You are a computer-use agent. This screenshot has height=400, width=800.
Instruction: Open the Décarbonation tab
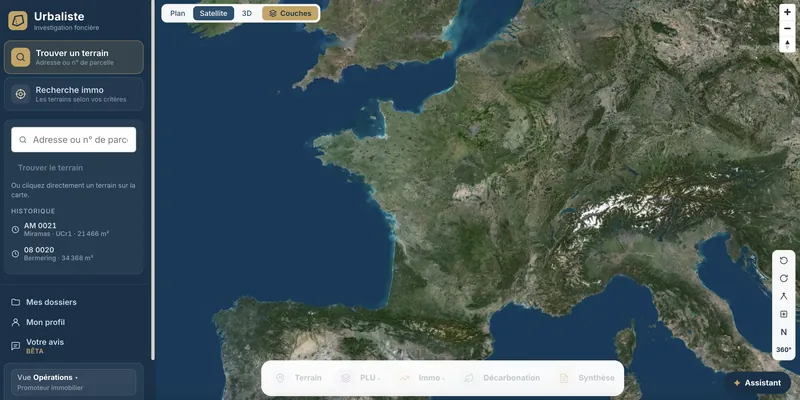(x=502, y=378)
